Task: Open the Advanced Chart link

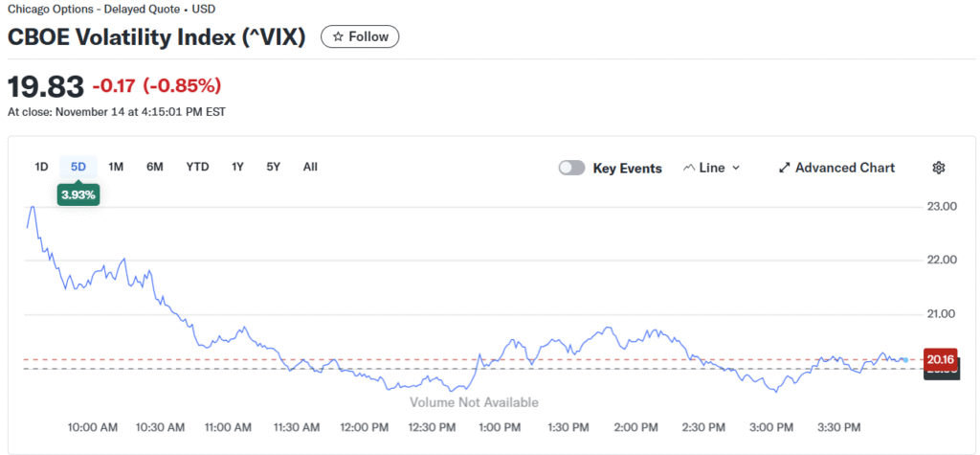Action: tap(844, 168)
